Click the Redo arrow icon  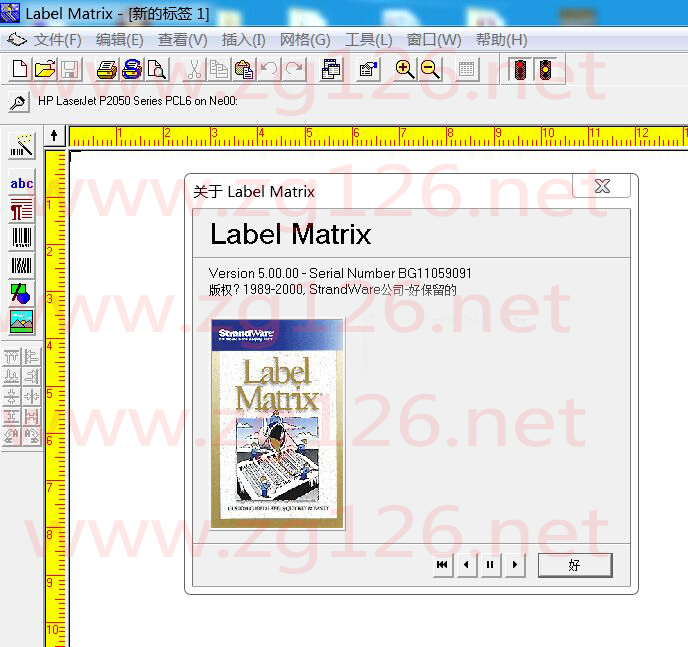click(x=294, y=69)
